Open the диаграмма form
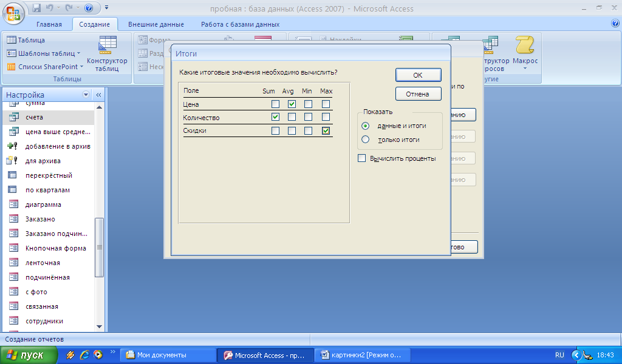Screen dimensions: 622x364 (x=49, y=204)
